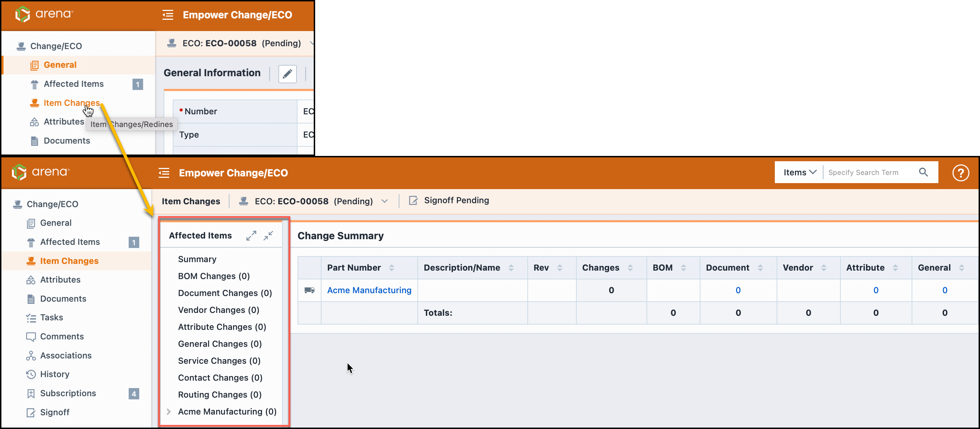The width and height of the screenshot is (980, 429).
Task: Select General Changes (0) in panel
Action: pyautogui.click(x=220, y=344)
